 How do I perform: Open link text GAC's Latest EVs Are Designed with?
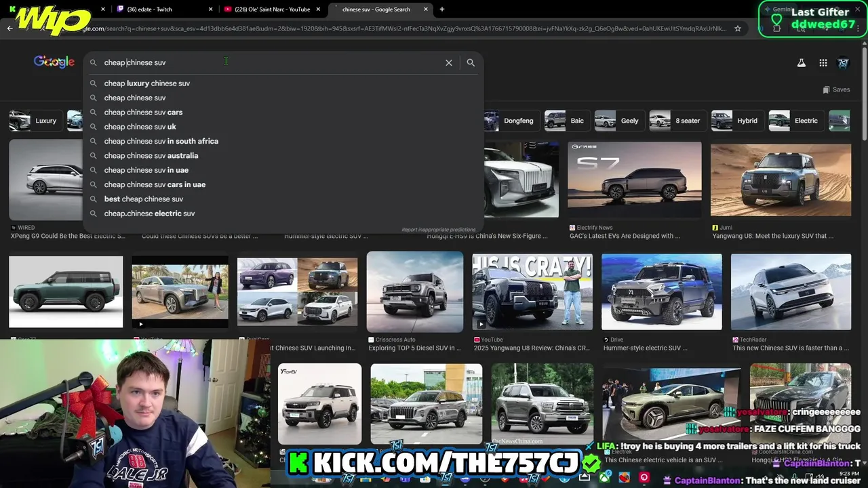[625, 236]
